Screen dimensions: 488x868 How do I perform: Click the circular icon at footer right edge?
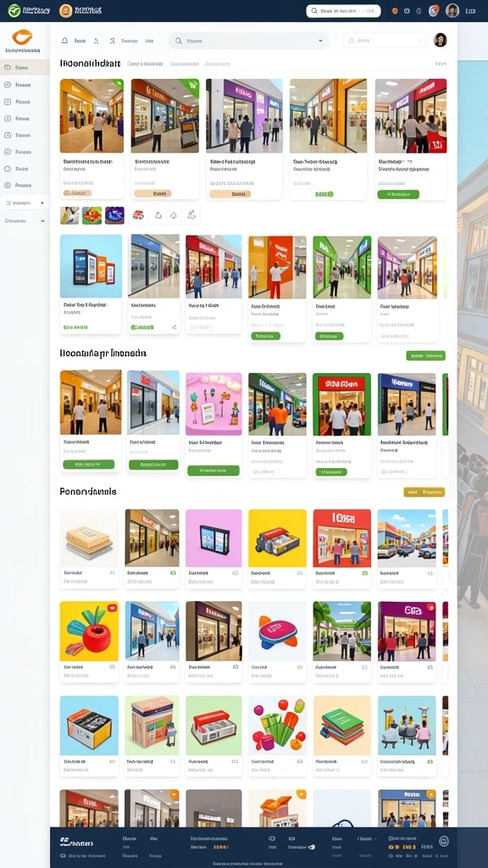443,841
